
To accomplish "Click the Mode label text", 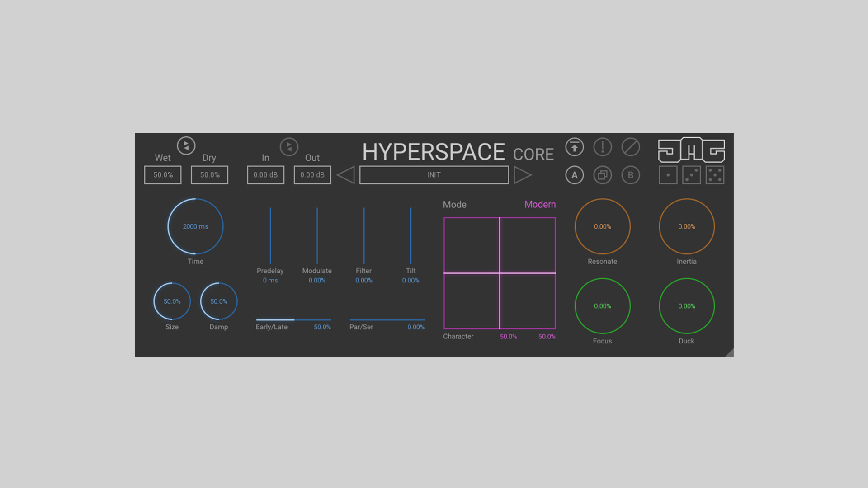I will click(454, 205).
